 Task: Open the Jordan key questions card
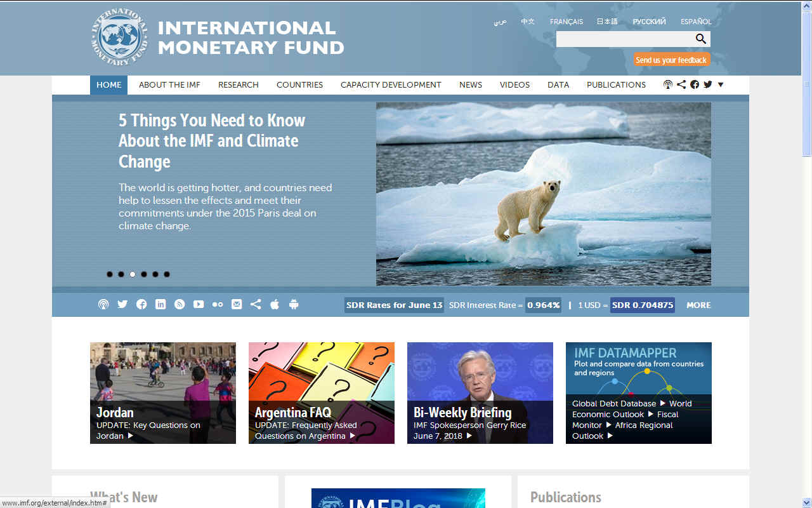coord(163,393)
